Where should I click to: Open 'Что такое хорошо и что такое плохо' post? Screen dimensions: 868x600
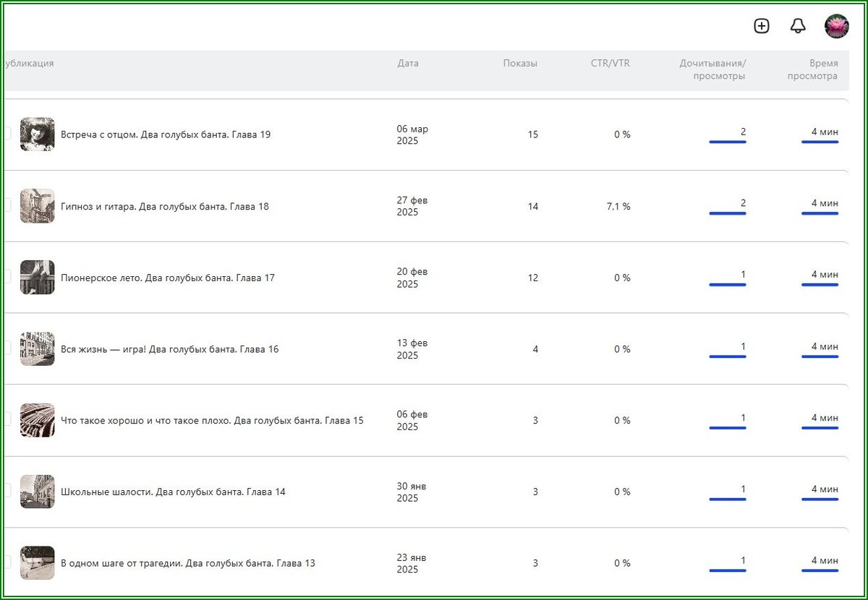coord(212,421)
